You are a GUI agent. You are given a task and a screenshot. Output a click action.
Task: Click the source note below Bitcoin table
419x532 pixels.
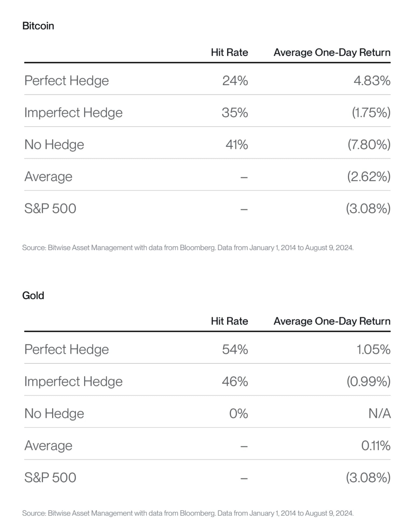click(188, 248)
